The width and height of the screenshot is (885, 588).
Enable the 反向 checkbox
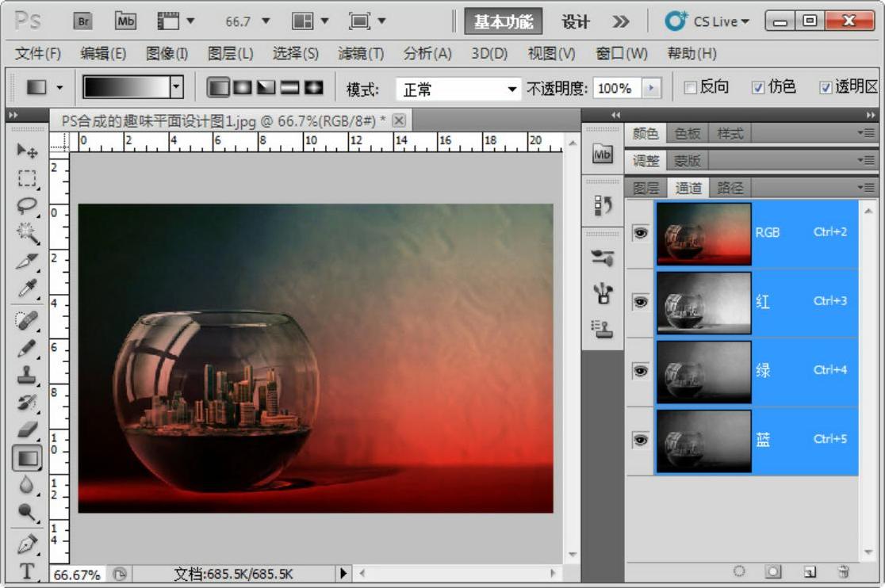(x=690, y=87)
